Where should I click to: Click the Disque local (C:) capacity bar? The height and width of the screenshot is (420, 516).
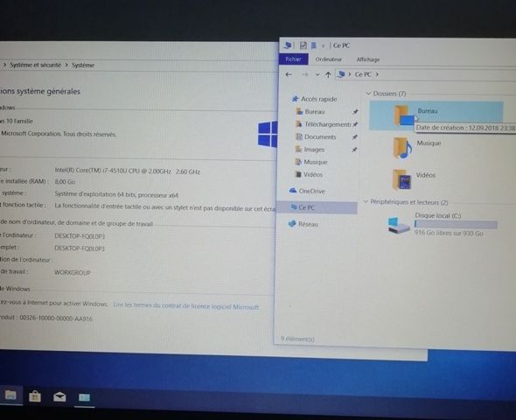(x=456, y=225)
